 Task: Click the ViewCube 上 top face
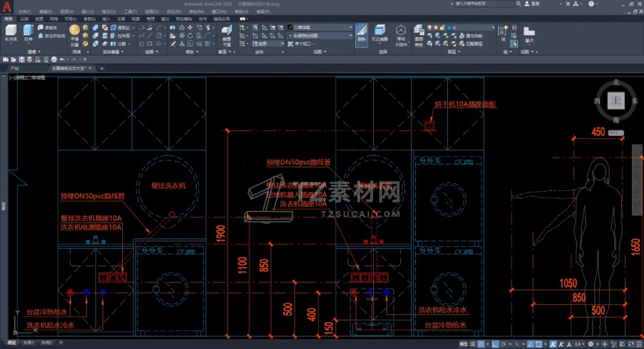pos(615,101)
